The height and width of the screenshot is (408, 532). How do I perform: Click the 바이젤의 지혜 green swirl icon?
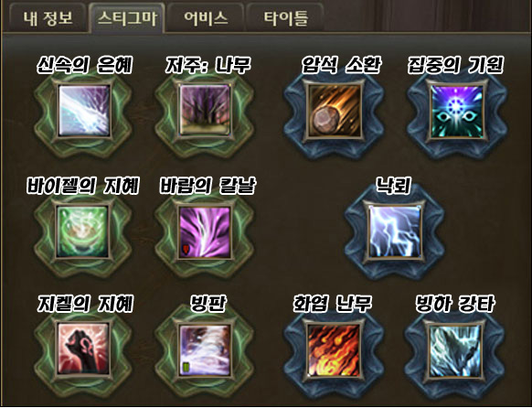83,231
